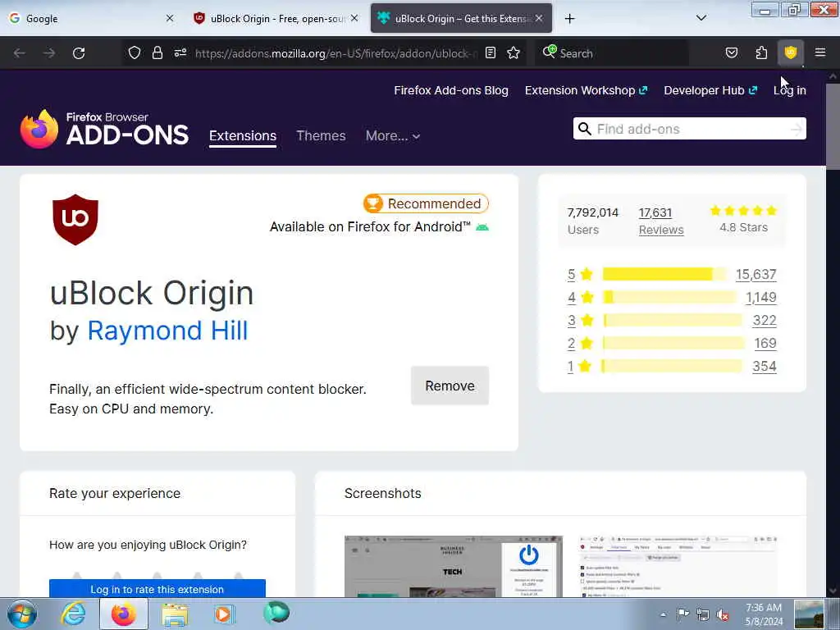Open the 17,631 Reviews link
Viewport: 840px width, 630px height.
click(x=661, y=221)
